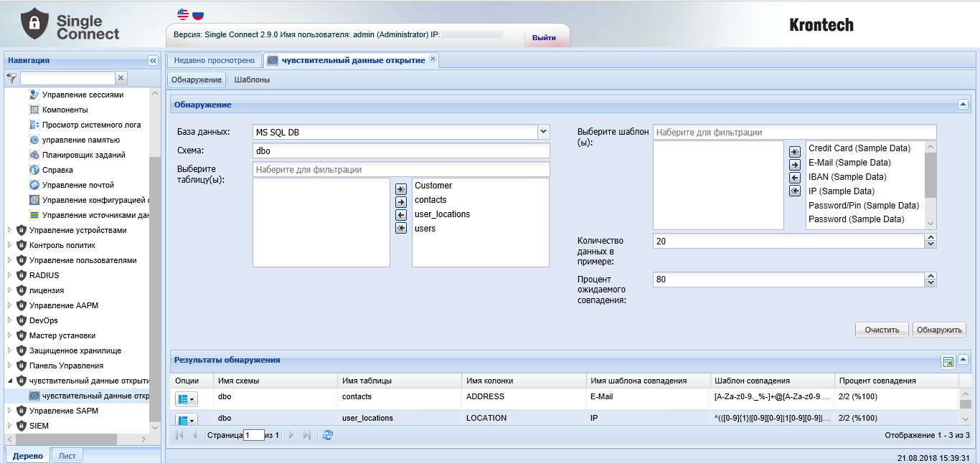Image resolution: width=980 pixels, height=463 pixels.
Task: Switch language with the Russian flag icon
Action: [x=197, y=14]
